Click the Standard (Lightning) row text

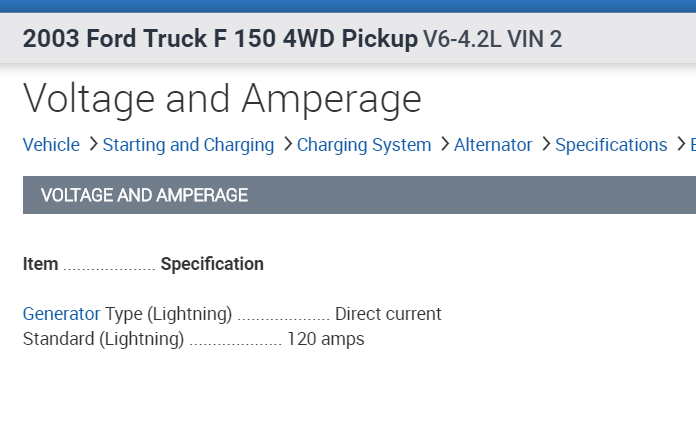[x=103, y=339]
